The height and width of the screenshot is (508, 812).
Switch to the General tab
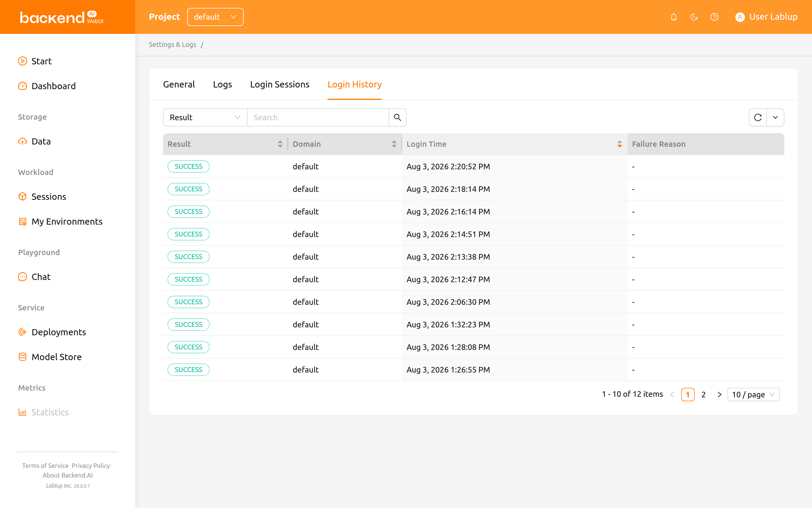[x=179, y=84]
